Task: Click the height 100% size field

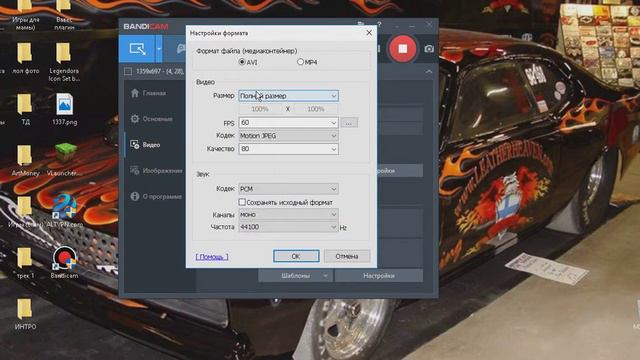Action: 316,109
